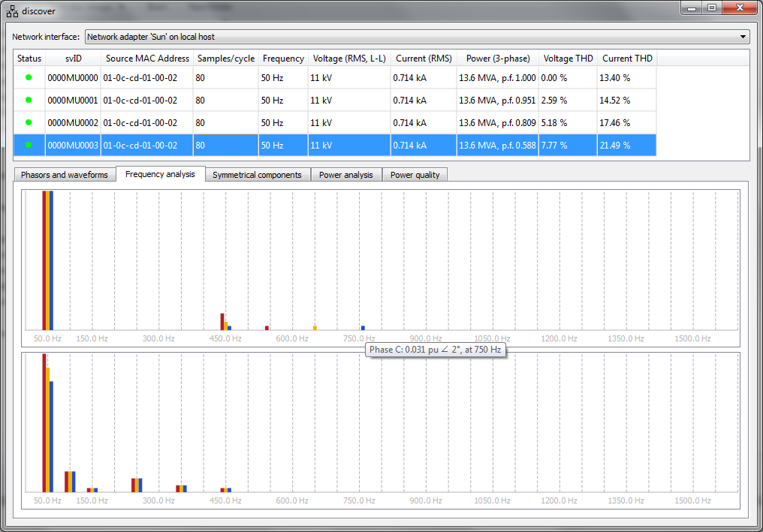763x532 pixels.
Task: Click the yellow harmonic bar near 650 Hz
Action: tap(315, 327)
